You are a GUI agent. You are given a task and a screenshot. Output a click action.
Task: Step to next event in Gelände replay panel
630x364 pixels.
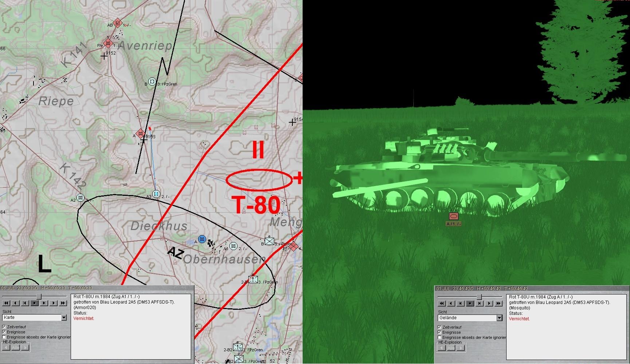[479, 303]
